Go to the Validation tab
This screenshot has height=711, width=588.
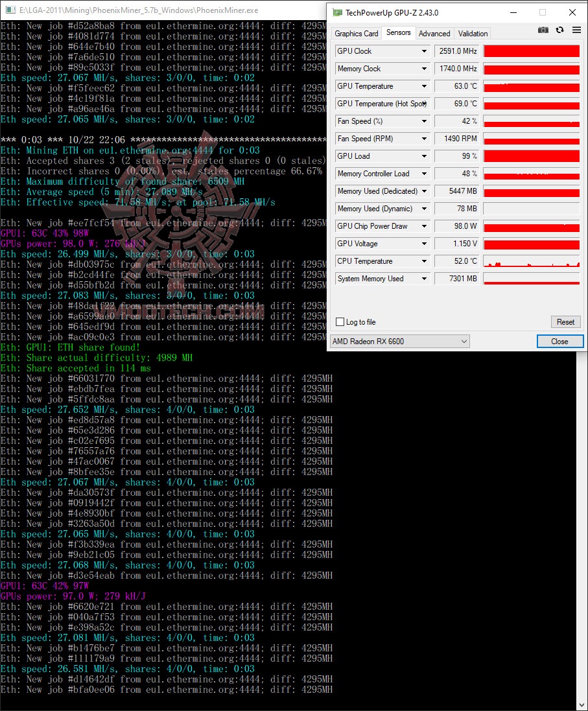coord(473,34)
